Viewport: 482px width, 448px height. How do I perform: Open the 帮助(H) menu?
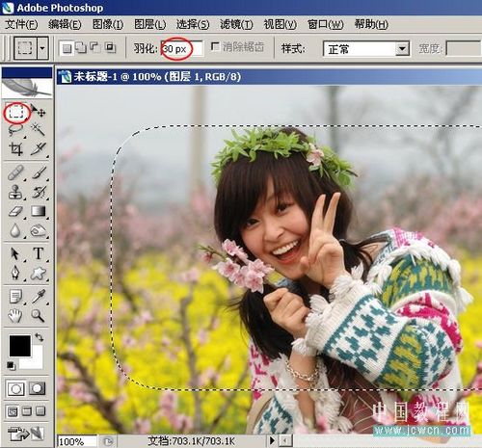[371, 24]
